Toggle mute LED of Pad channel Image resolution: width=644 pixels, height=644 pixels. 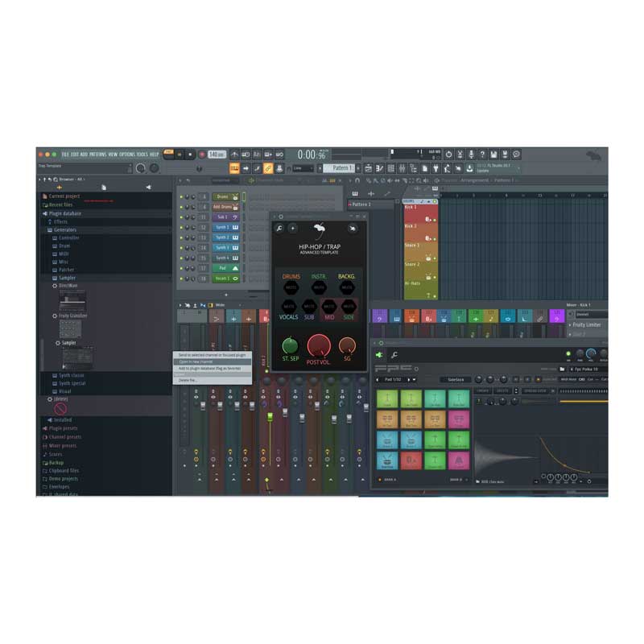pyautogui.click(x=181, y=268)
